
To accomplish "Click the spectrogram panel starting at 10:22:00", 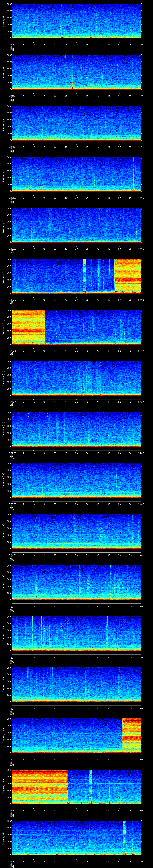I will coord(76,429).
